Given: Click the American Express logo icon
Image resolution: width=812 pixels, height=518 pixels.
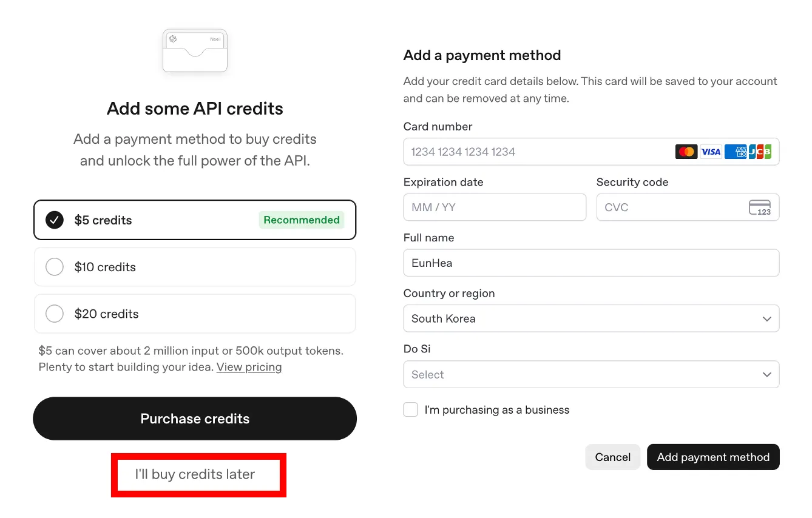Looking at the screenshot, I should (x=736, y=152).
